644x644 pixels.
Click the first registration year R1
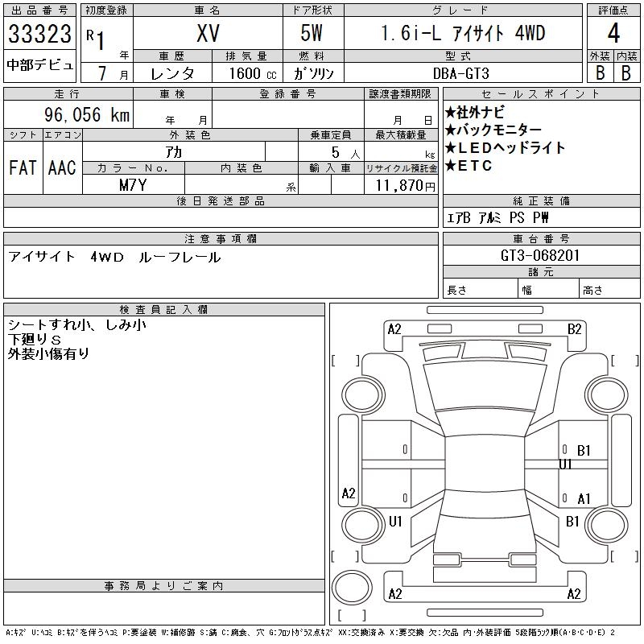pyautogui.click(x=95, y=39)
